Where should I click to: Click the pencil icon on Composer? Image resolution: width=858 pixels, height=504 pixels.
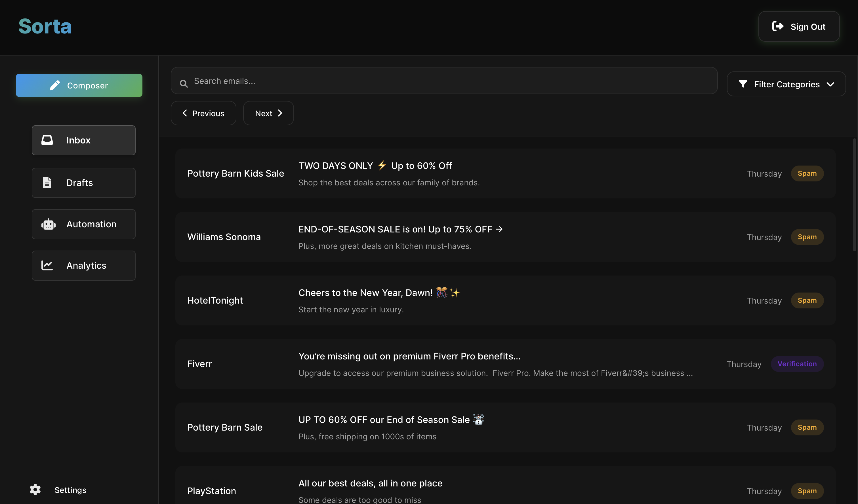55,85
